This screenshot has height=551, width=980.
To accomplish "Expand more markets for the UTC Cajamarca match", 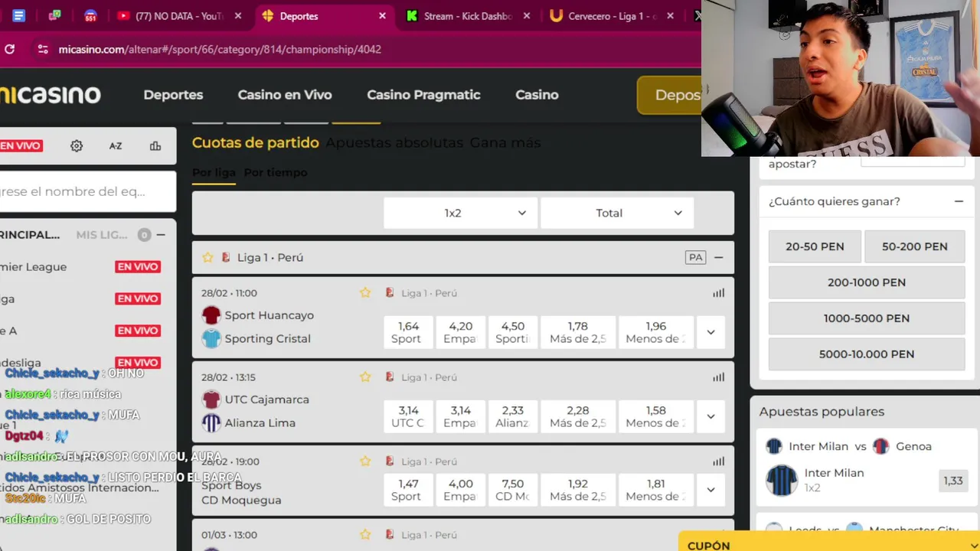I will 710,416.
